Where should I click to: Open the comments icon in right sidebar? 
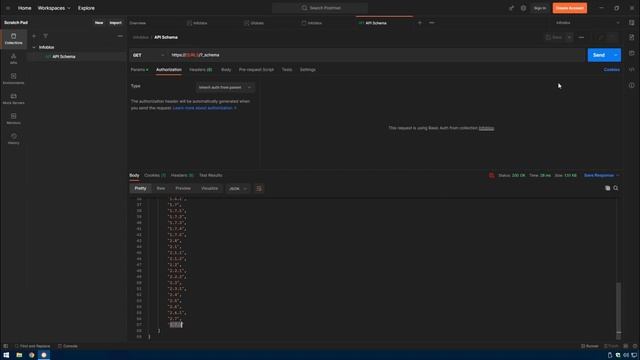coord(631,53)
